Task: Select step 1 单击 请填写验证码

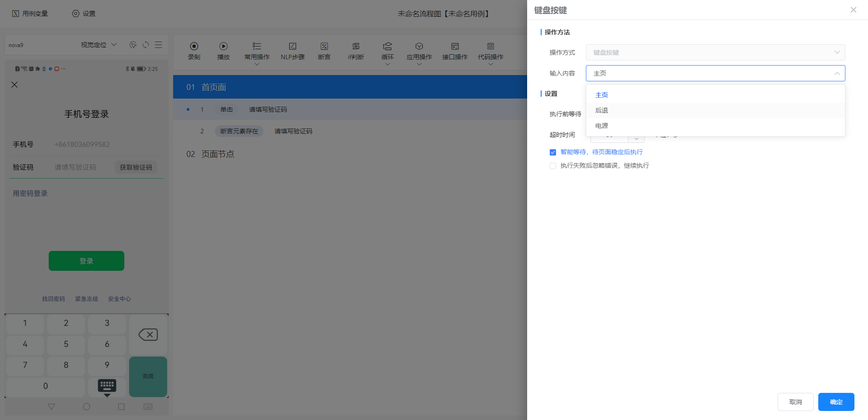Action: point(350,109)
